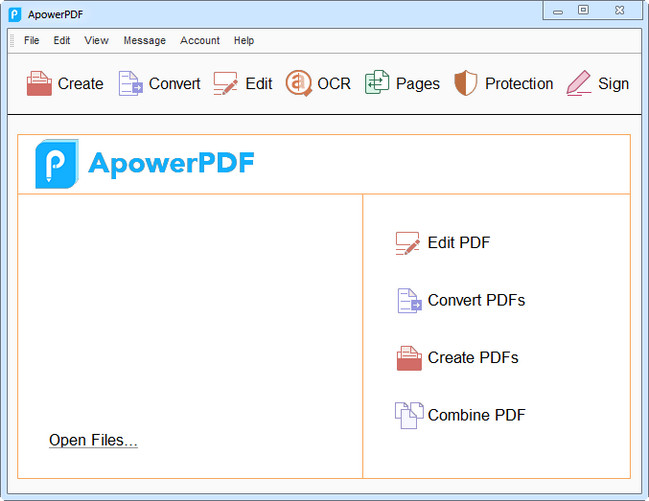
Task: Click the Open Files... link
Action: (x=93, y=440)
